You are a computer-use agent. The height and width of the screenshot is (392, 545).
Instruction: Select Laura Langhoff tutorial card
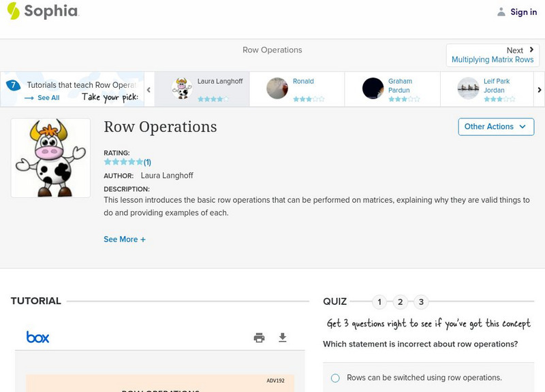click(x=202, y=89)
